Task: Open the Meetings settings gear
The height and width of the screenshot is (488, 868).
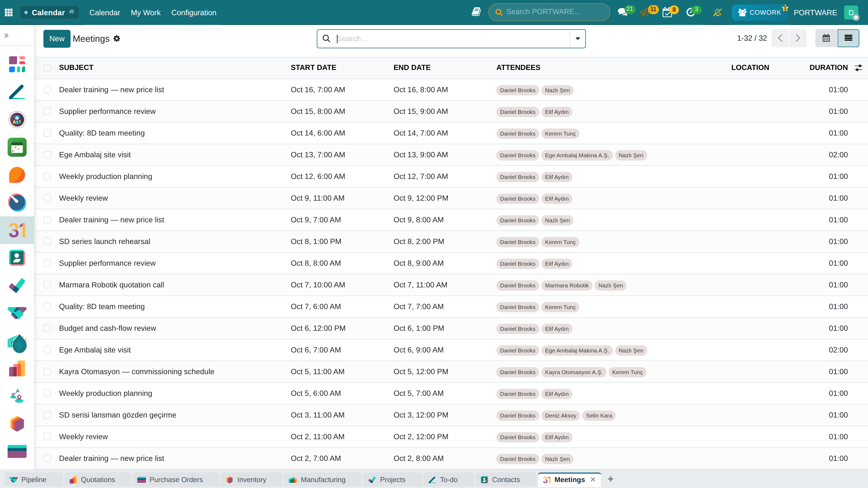Action: (117, 38)
